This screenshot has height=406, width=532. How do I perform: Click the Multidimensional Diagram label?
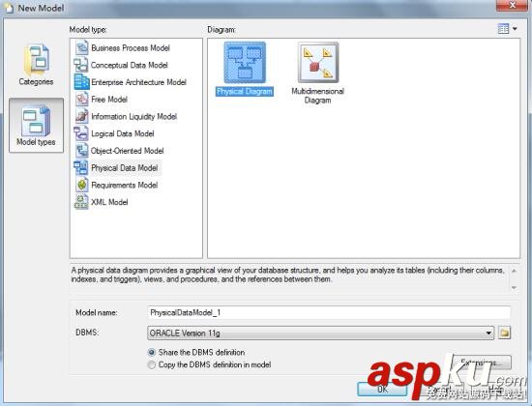(x=318, y=96)
